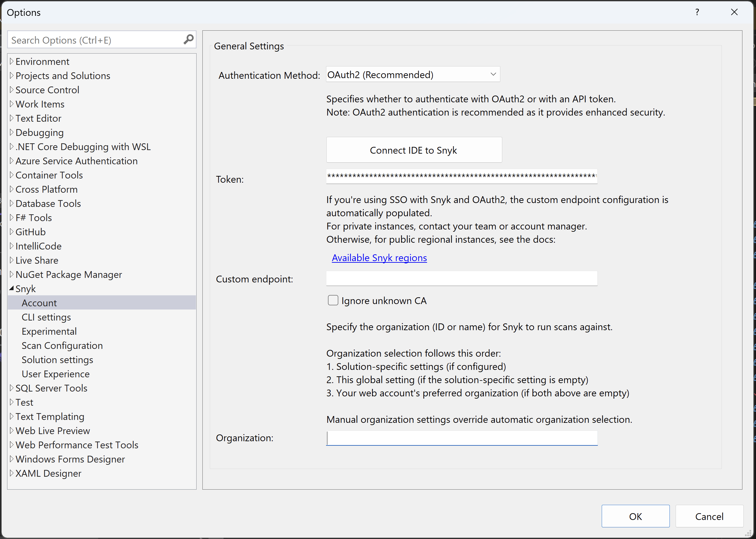Open the Authentication Method dropdown
756x539 pixels.
[x=413, y=74]
